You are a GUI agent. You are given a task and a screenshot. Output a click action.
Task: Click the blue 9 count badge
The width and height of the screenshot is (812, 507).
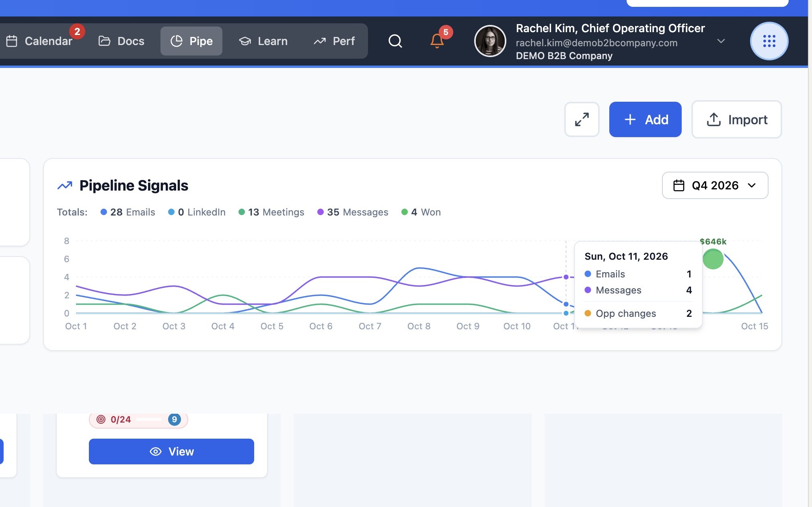tap(174, 419)
